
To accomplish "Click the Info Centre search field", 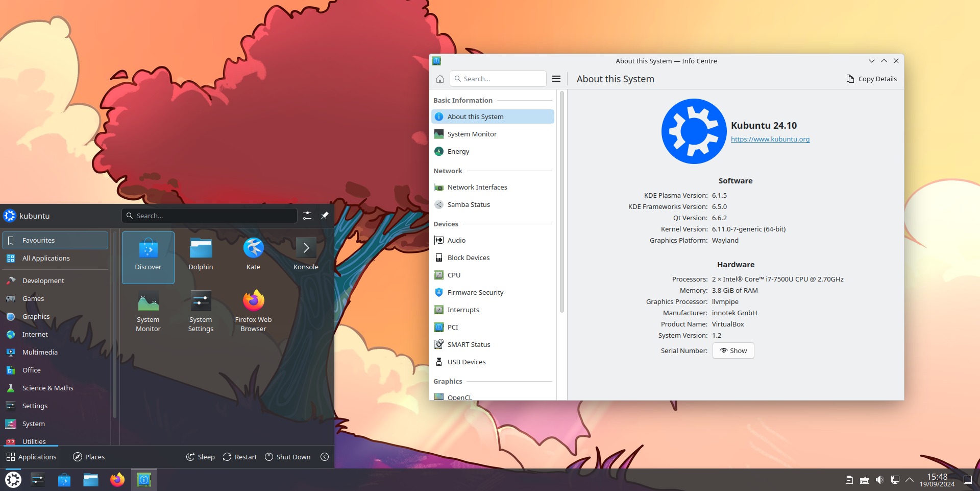I will [x=498, y=79].
